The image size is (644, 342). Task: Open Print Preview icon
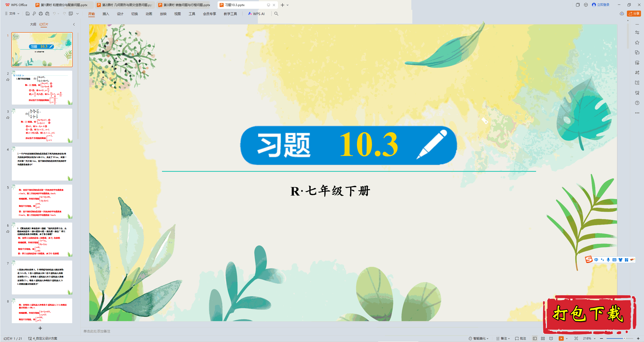pyautogui.click(x=47, y=14)
